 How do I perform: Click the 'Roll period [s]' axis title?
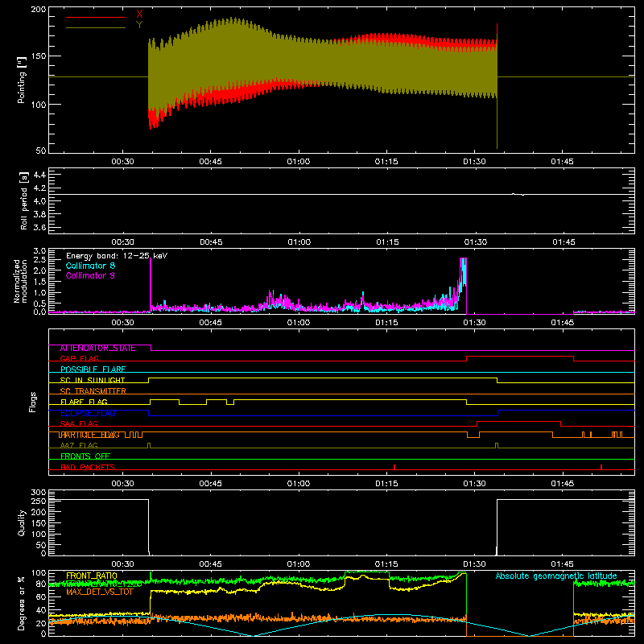point(24,200)
